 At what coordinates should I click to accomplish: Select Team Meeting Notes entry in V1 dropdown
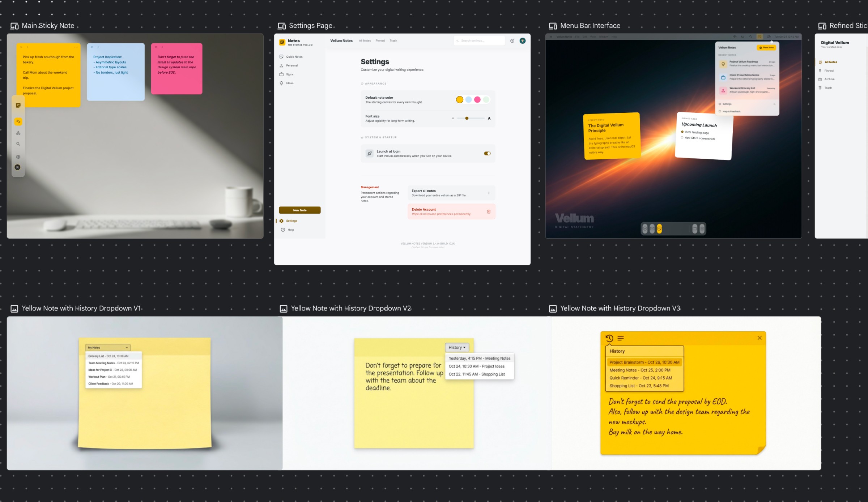113,363
